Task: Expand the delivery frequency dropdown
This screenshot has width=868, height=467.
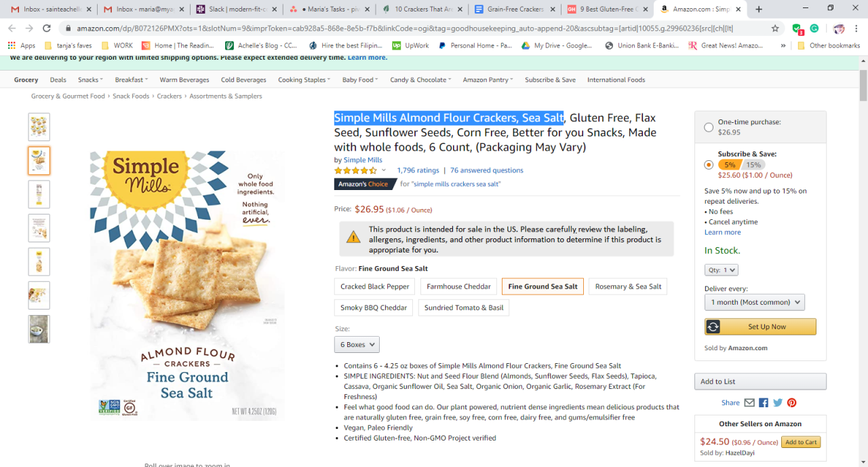Action: [754, 302]
